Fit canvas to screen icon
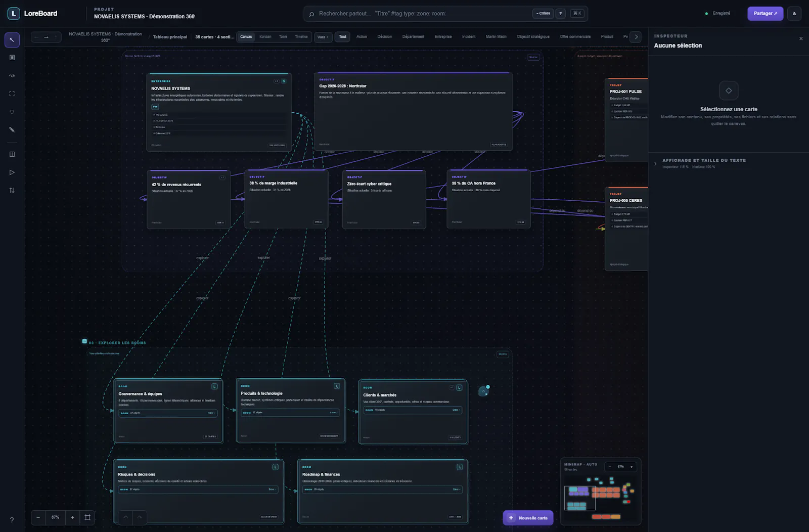Image resolution: width=809 pixels, height=532 pixels. click(x=87, y=517)
